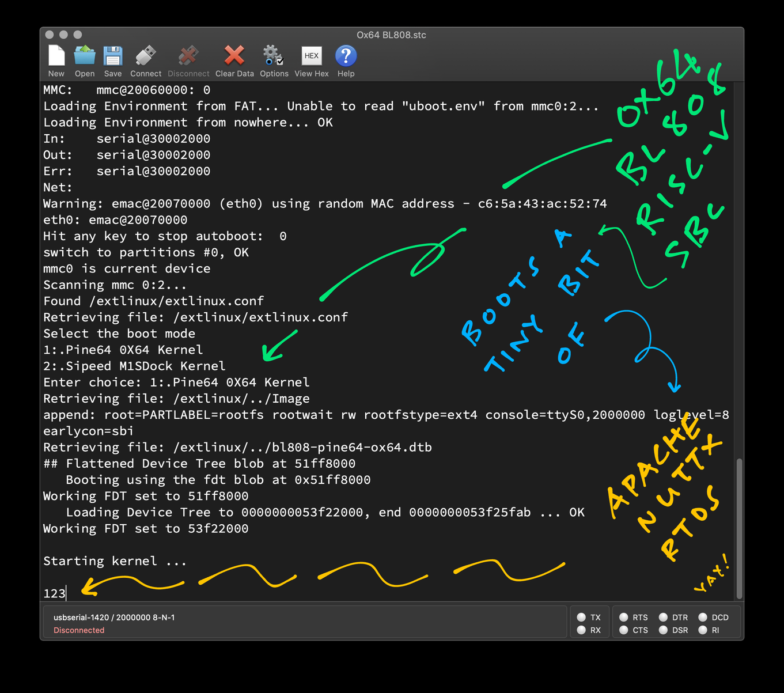Viewport: 784px width, 693px height.
Task: Place cursor after 123 in terminal
Action: pyautogui.click(x=67, y=593)
